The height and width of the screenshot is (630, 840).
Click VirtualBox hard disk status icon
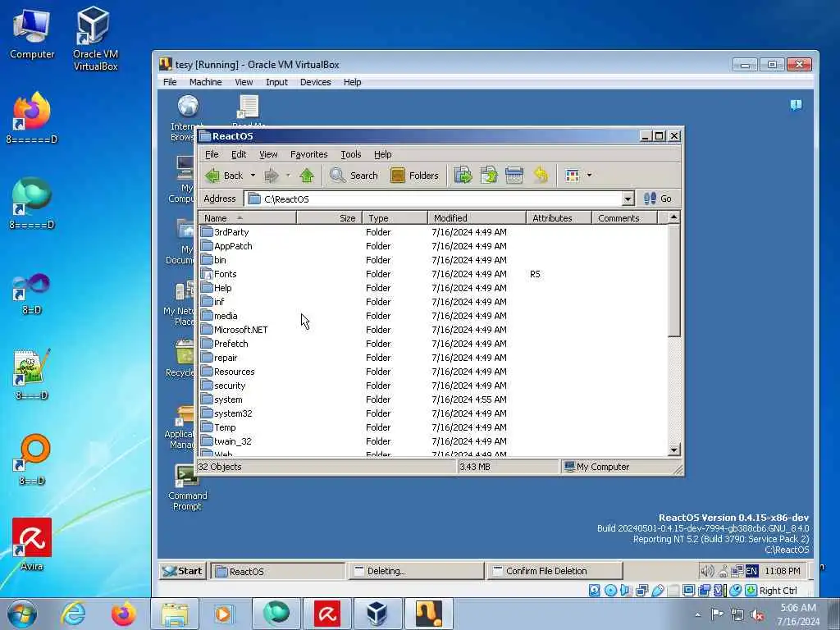coord(594,591)
